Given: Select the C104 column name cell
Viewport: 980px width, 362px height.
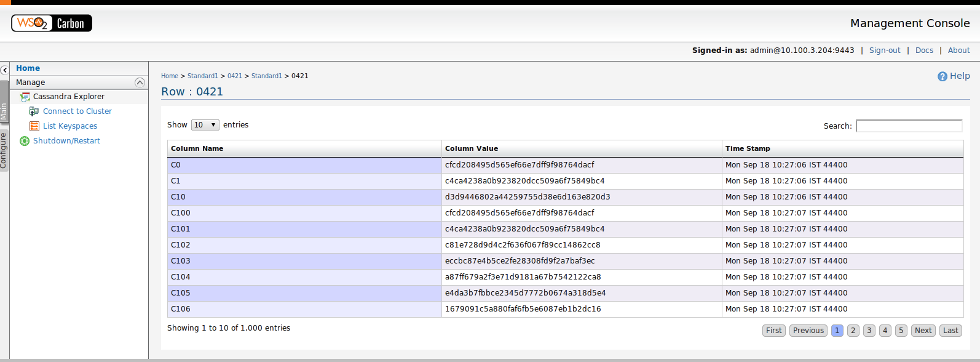Looking at the screenshot, I should (304, 277).
